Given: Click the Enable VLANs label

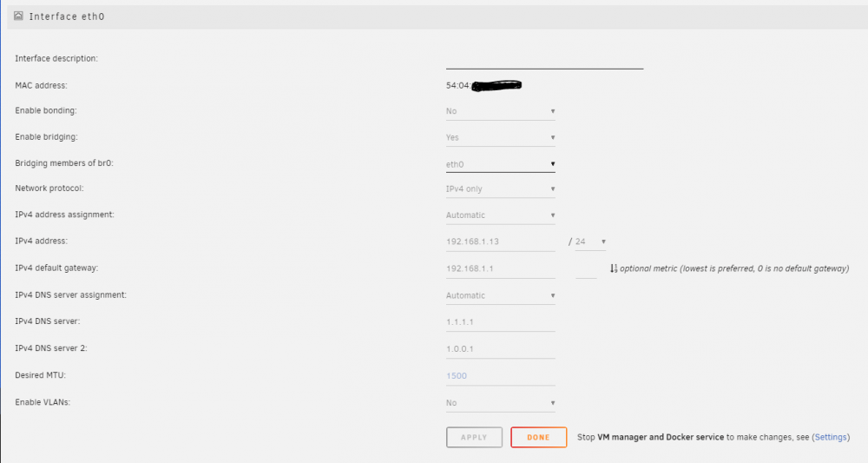Looking at the screenshot, I should click(43, 403).
